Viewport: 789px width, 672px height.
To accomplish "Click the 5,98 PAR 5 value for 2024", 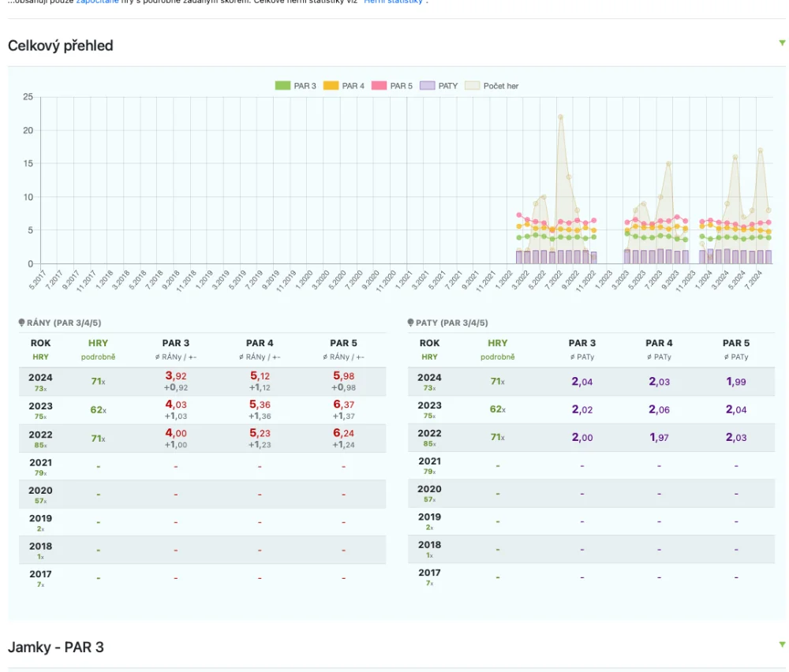I will tap(344, 375).
